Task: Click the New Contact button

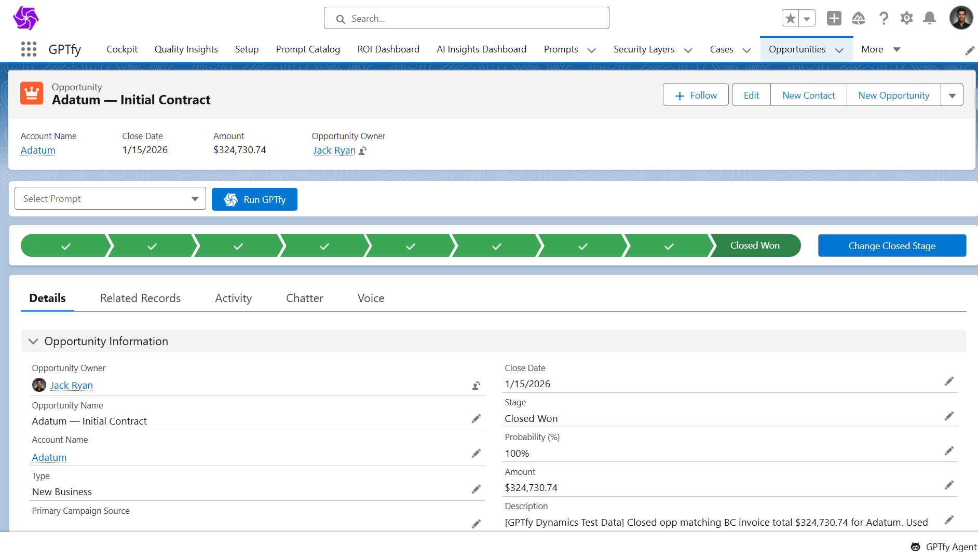Action: pyautogui.click(x=808, y=95)
